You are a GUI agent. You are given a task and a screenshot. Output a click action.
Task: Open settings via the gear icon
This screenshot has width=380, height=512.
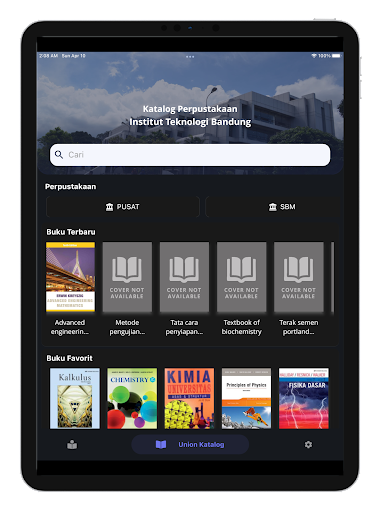tap(308, 444)
